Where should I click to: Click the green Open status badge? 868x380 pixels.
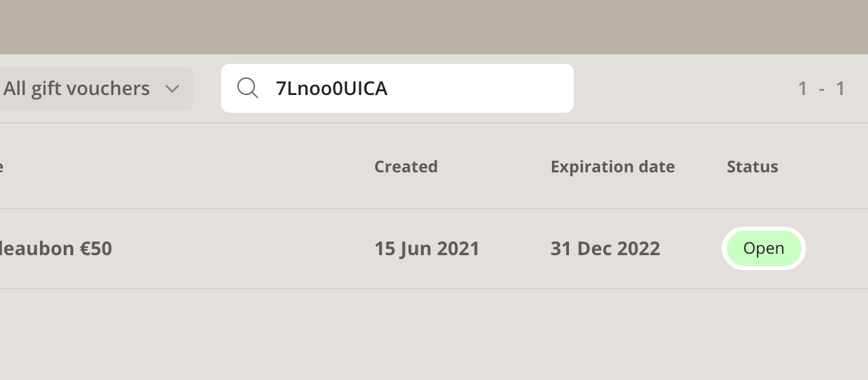coord(764,248)
